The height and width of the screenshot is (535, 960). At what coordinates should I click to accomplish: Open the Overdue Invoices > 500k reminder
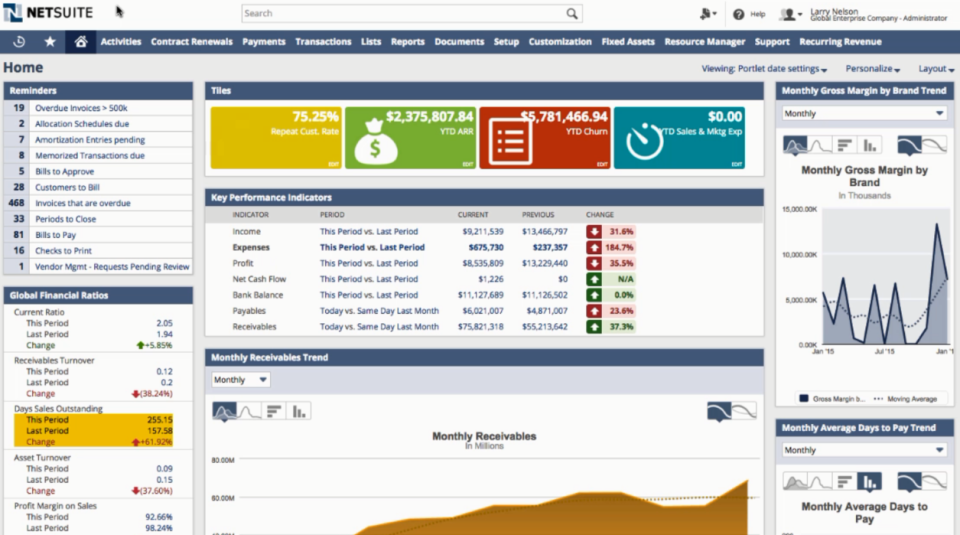pos(81,108)
